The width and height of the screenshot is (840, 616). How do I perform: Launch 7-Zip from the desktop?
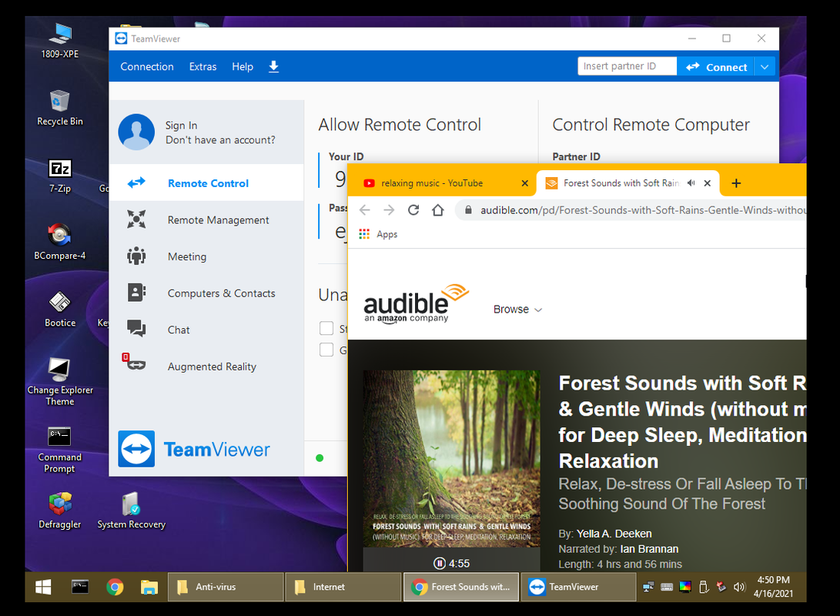60,176
